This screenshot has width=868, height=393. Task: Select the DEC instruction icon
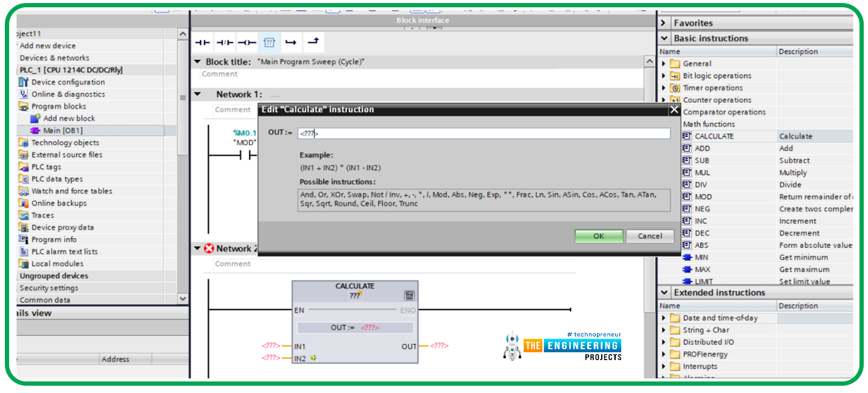point(687,233)
